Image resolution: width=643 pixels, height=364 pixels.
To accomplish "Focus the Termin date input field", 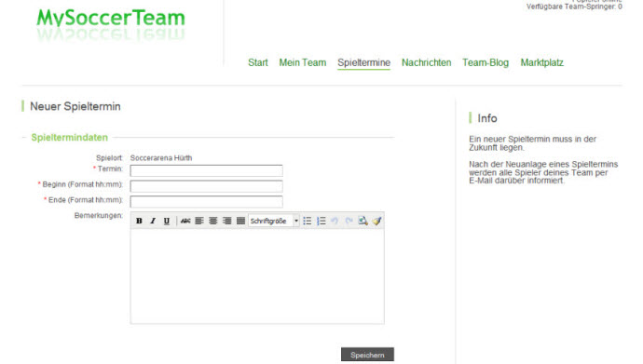I will pyautogui.click(x=206, y=170).
